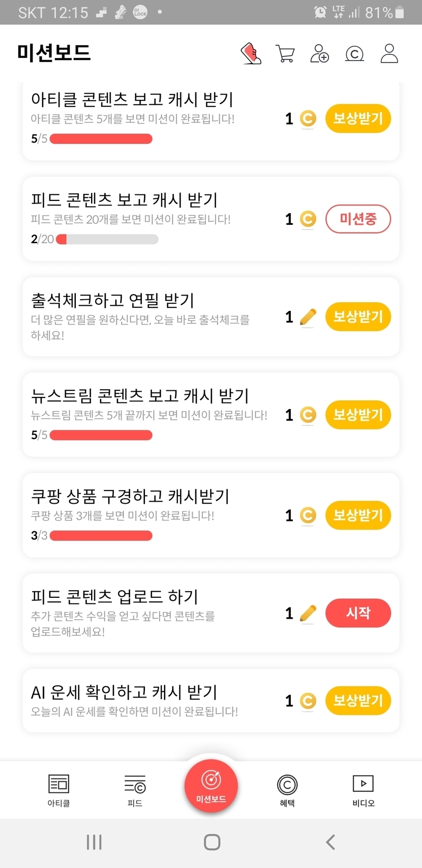The width and height of the screenshot is (422, 868).
Task: Open the shopping cart icon
Action: pos(285,53)
